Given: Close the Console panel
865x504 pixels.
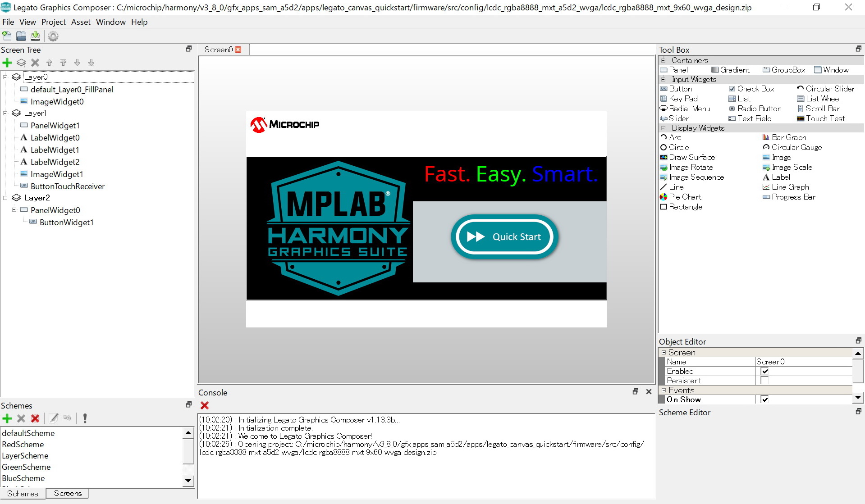Looking at the screenshot, I should [649, 392].
